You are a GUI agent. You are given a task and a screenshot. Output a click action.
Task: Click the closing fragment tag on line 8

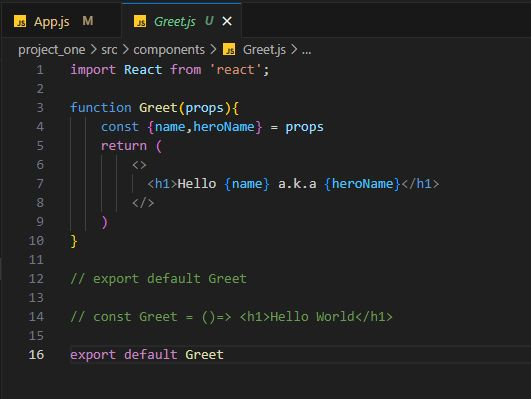point(143,203)
